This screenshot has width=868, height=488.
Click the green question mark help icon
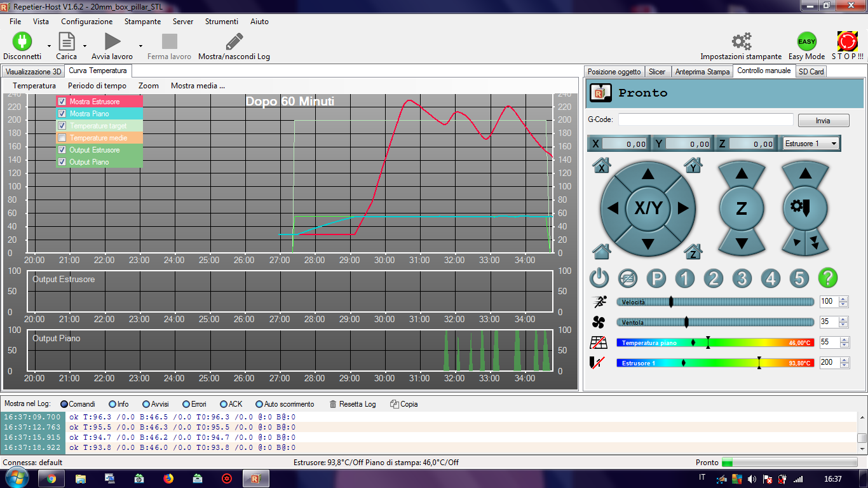click(827, 278)
